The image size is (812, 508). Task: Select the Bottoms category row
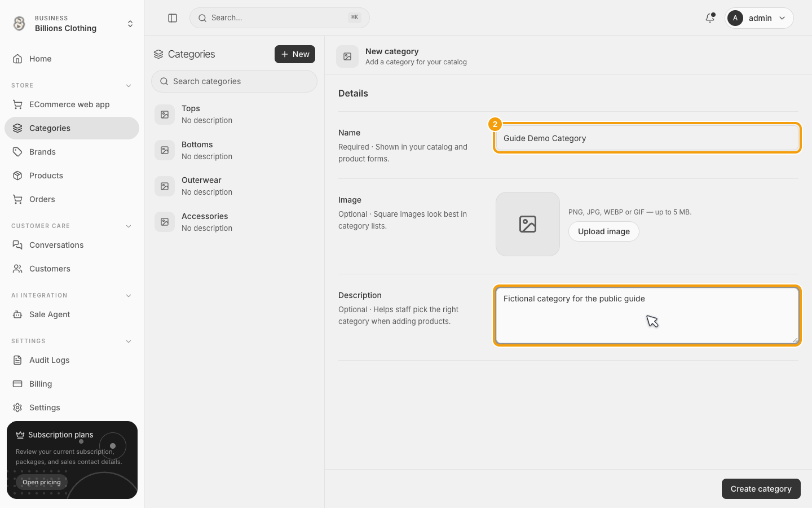[234, 150]
